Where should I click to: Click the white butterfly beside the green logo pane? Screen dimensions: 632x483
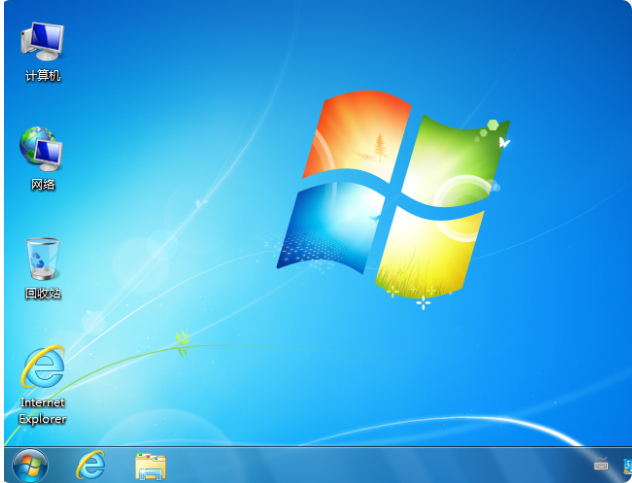click(505, 143)
